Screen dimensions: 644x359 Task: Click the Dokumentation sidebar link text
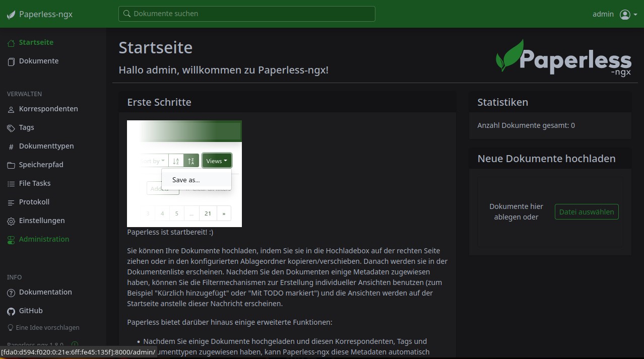[45, 293]
